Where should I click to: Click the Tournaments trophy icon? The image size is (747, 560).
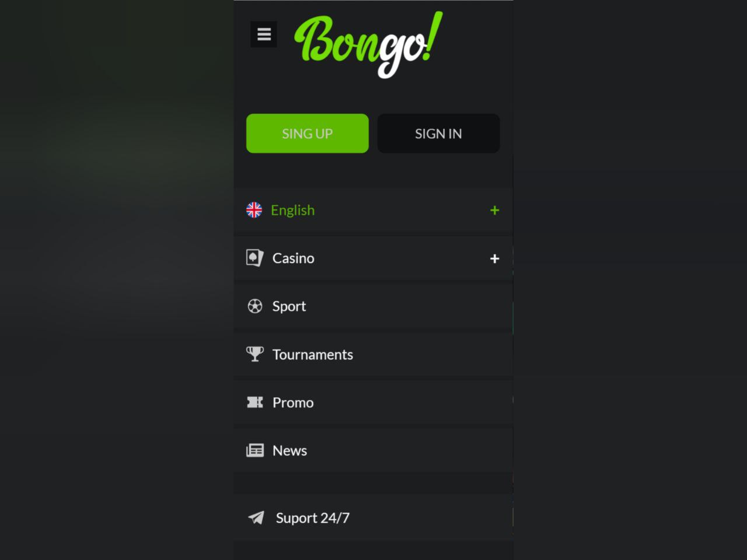pyautogui.click(x=255, y=354)
